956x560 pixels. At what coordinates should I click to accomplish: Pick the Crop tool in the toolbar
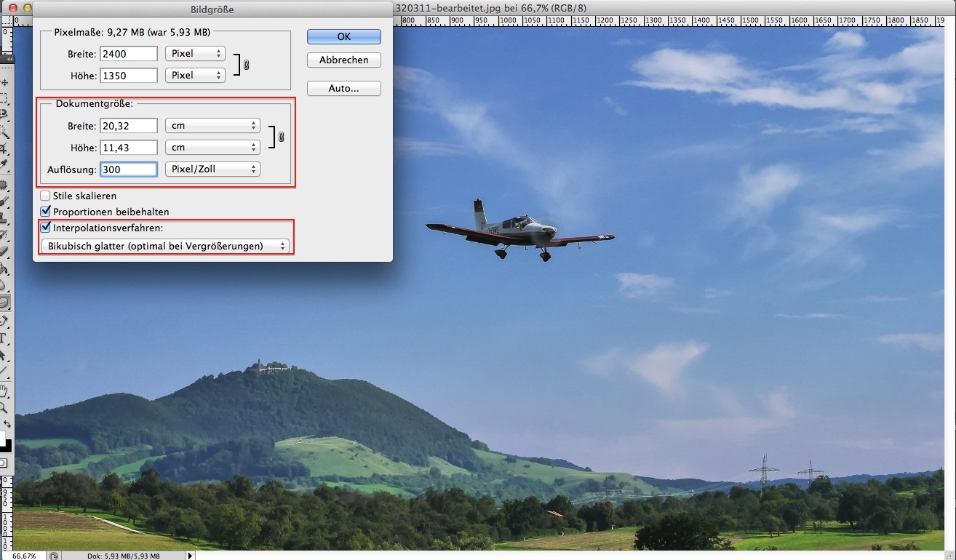tap(4, 149)
